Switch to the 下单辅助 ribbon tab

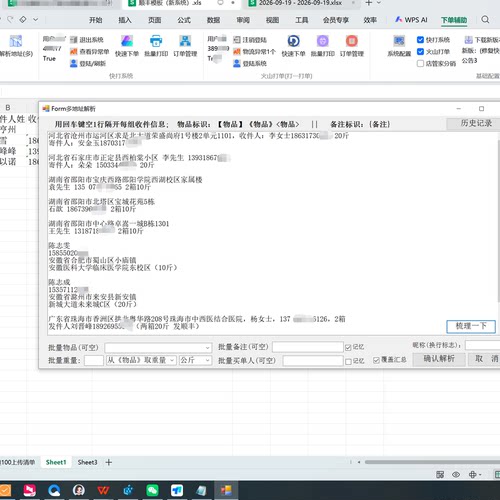tap(454, 20)
